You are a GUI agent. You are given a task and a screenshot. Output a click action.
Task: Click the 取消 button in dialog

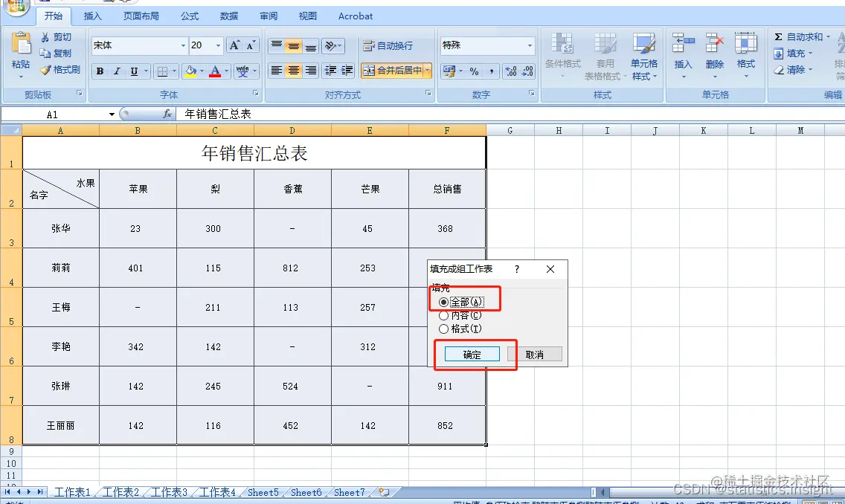[535, 355]
